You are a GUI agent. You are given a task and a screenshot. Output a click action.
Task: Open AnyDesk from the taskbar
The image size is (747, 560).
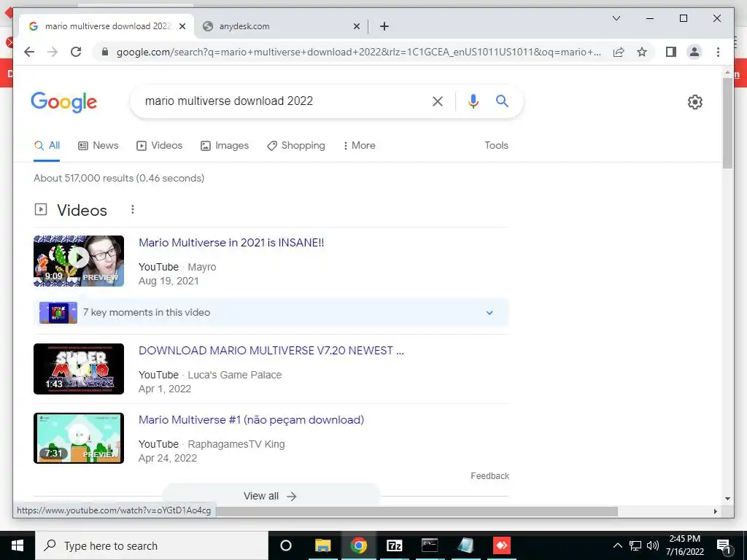[x=501, y=545]
